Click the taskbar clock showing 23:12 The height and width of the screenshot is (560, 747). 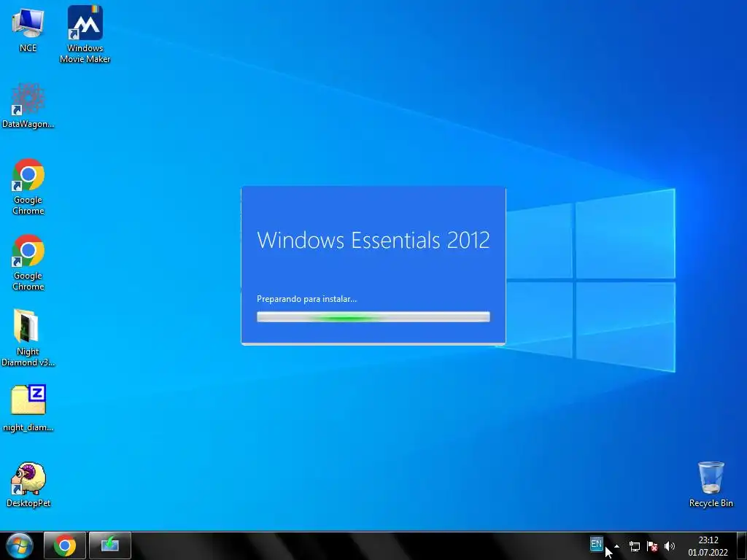coord(708,546)
